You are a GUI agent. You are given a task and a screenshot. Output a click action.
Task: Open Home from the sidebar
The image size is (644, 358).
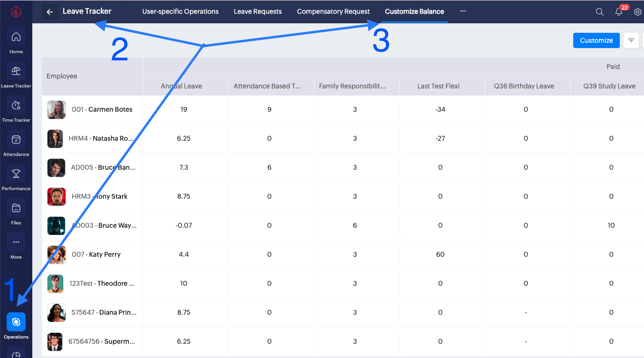point(16,37)
